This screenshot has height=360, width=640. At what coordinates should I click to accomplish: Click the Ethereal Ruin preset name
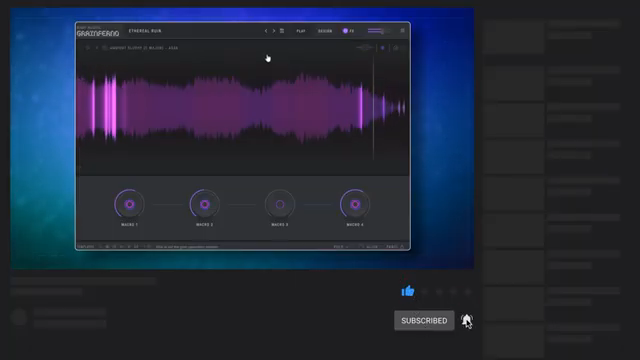145,31
